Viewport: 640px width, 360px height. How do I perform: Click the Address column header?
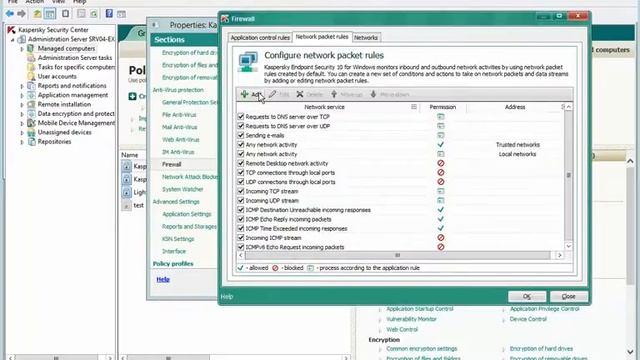pyautogui.click(x=515, y=107)
